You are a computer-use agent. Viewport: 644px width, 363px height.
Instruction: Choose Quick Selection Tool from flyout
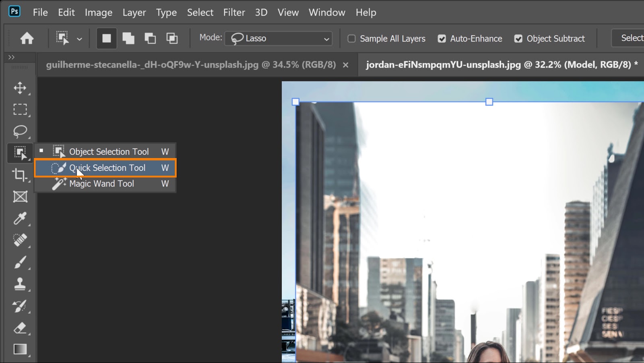(105, 168)
